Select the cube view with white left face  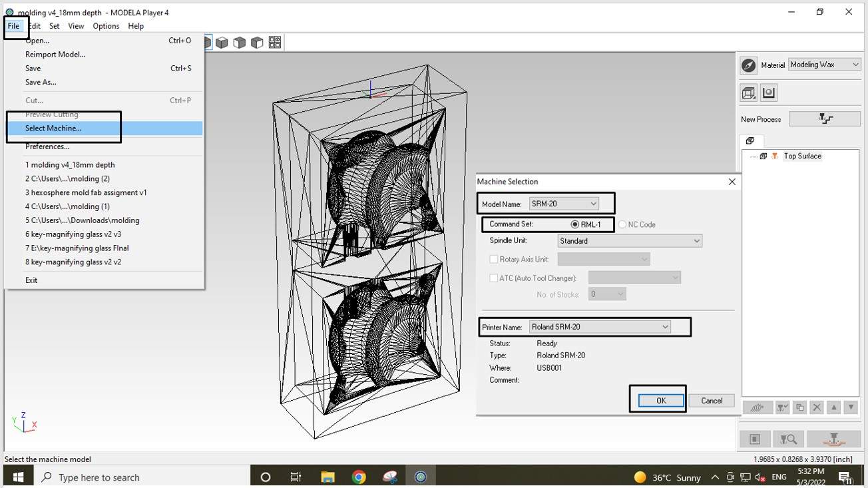tap(240, 43)
